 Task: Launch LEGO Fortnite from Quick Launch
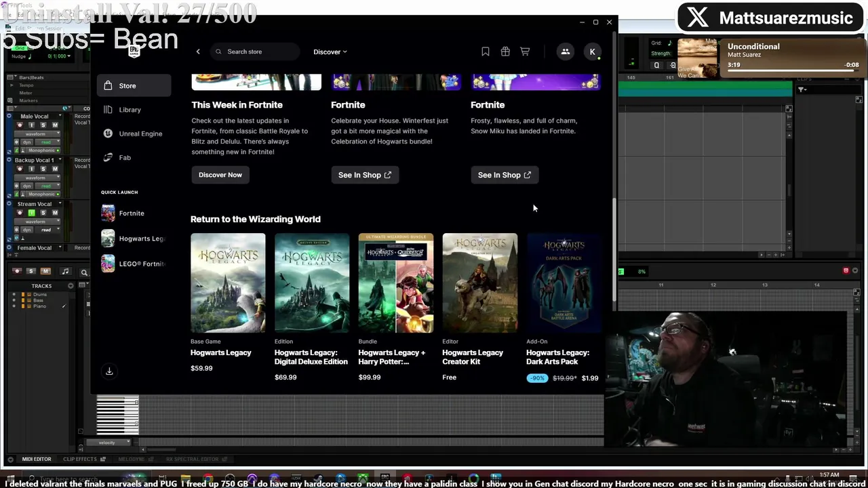(132, 264)
